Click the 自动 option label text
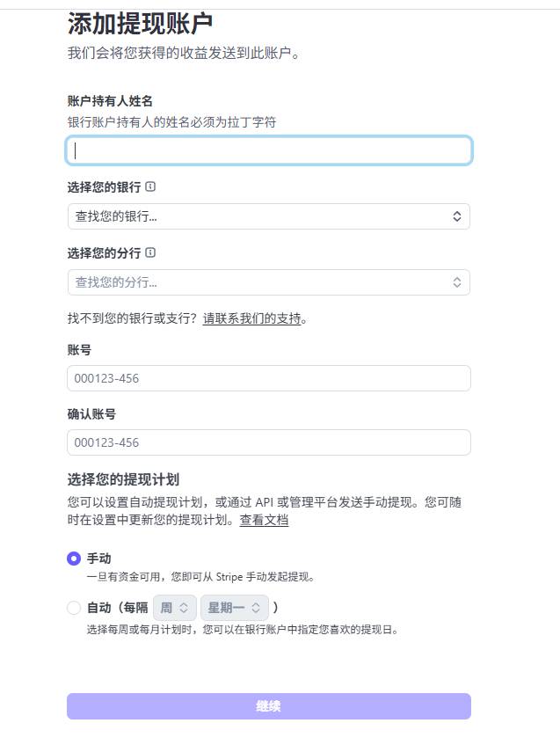Viewport: 560px width, 745px height. coord(99,608)
